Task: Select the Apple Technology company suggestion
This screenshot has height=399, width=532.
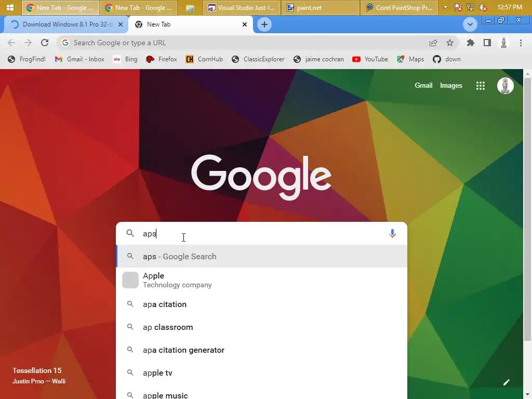Action: 261,280
